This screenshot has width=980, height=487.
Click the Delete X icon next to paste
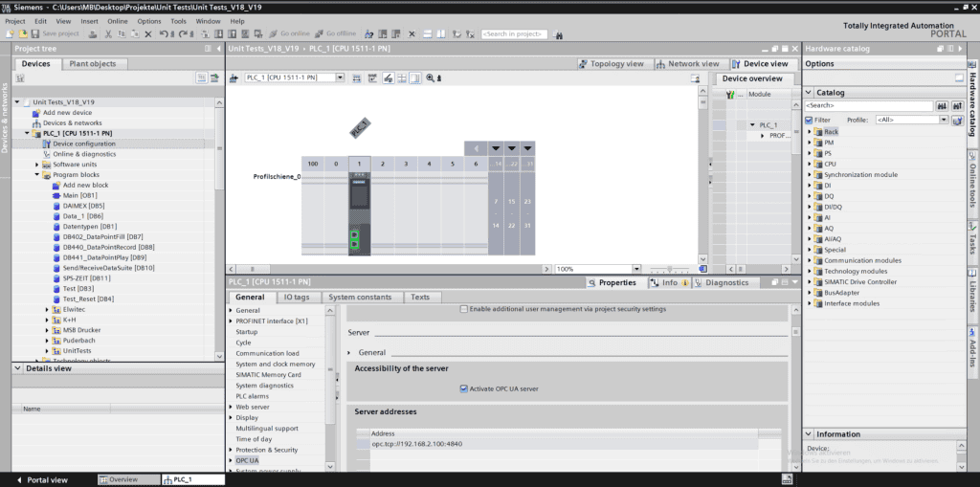point(148,33)
